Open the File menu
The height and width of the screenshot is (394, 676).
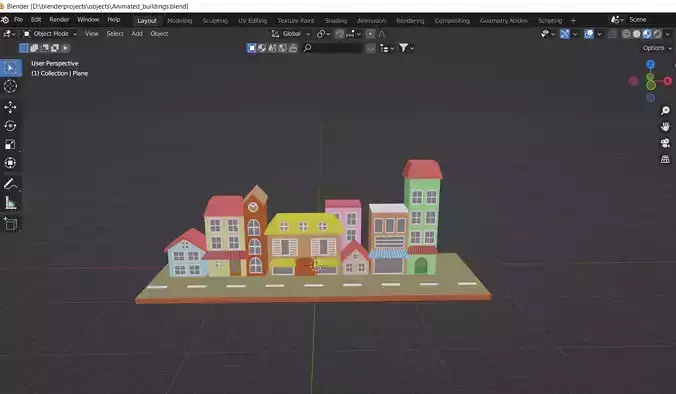[19, 20]
